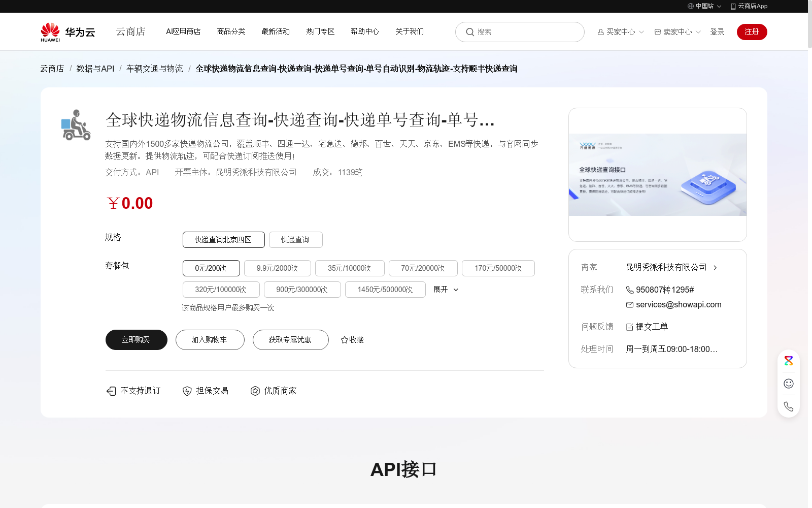Click the 950807转1295# phone number

point(665,290)
